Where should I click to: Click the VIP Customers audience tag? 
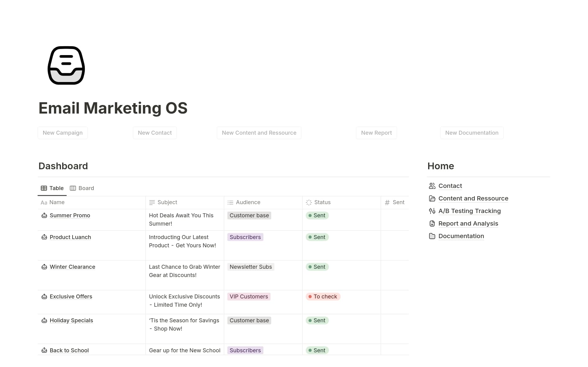[x=248, y=297]
